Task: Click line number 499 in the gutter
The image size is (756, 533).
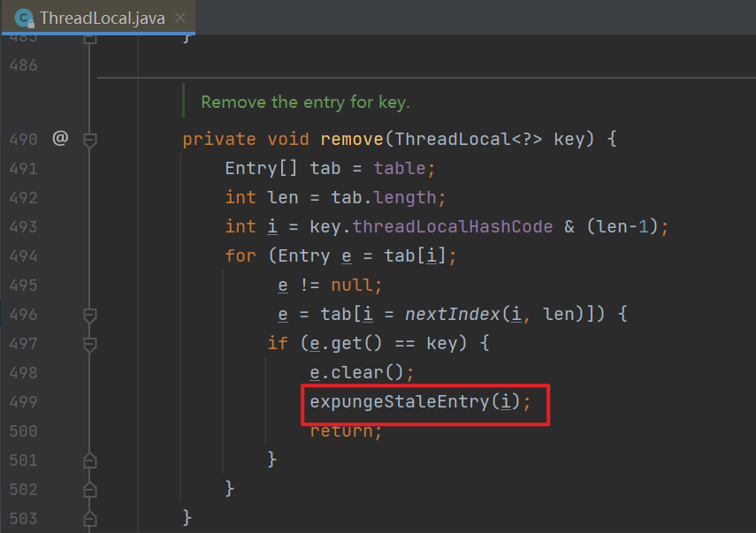Action: click(x=23, y=402)
